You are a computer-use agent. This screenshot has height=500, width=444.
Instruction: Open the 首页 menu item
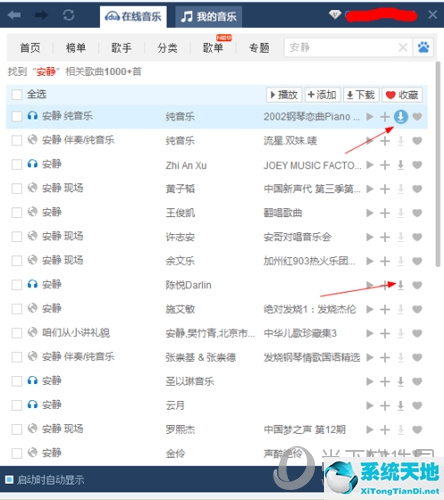30,48
